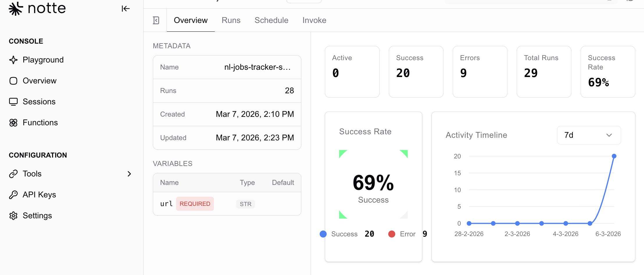Open the Invoke tab
This screenshot has height=275, width=644.
[314, 20]
